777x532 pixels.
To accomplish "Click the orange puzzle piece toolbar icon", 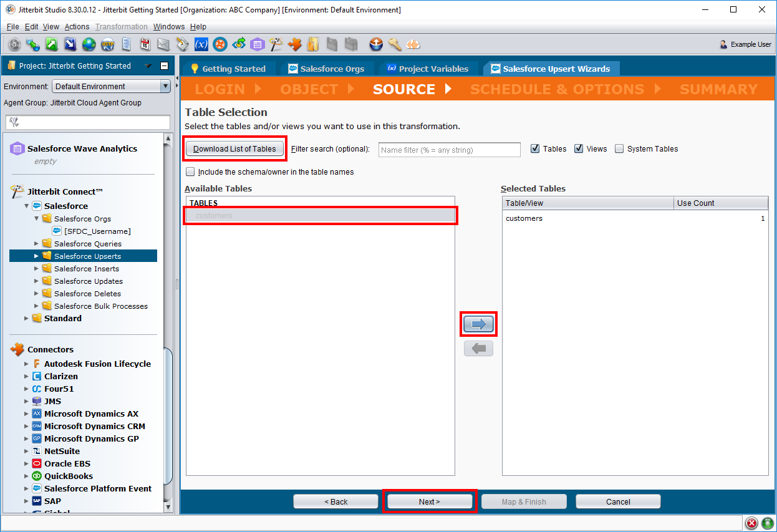I will tap(294, 44).
